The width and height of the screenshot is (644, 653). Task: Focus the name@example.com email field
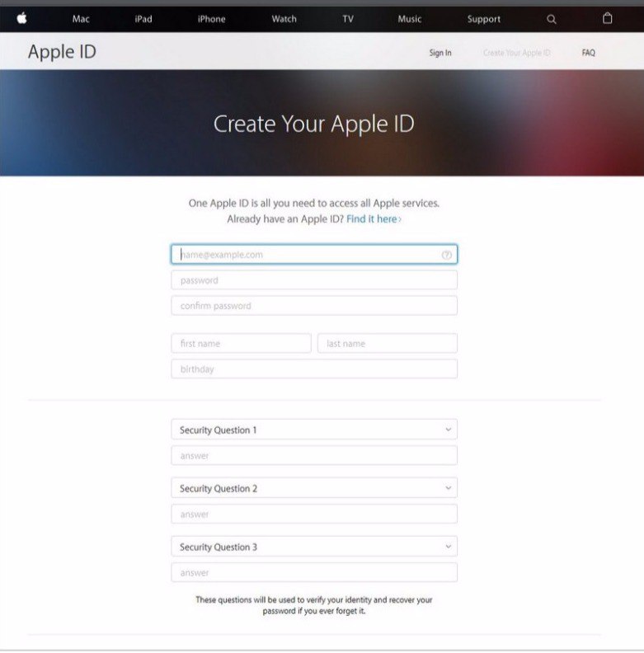314,255
